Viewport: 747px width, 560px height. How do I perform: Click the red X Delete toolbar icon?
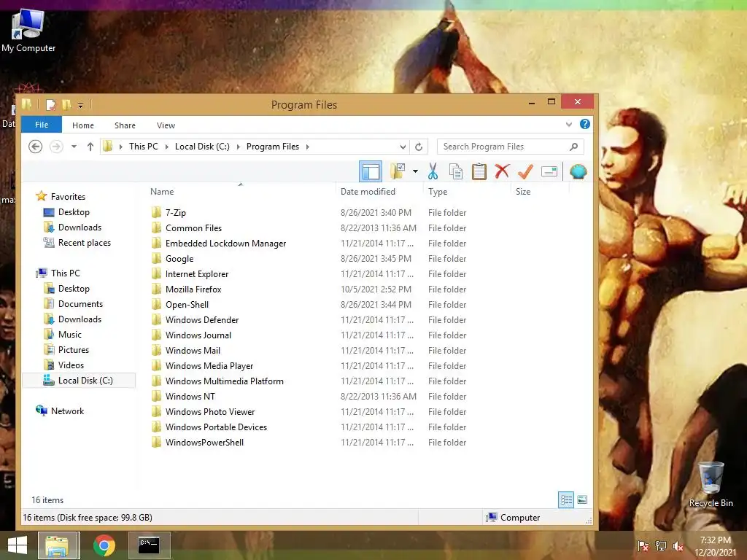(502, 171)
